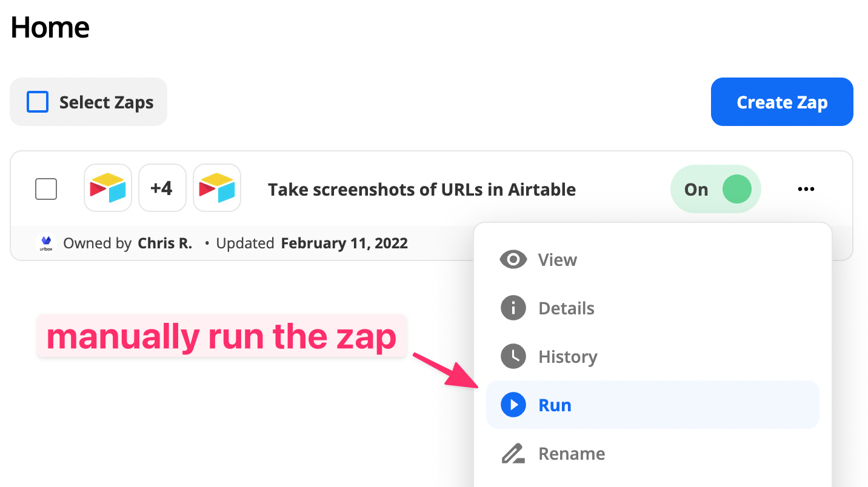Screen dimensions: 868x487
Task: Click the first Airtable app icon
Action: pyautogui.click(x=108, y=188)
